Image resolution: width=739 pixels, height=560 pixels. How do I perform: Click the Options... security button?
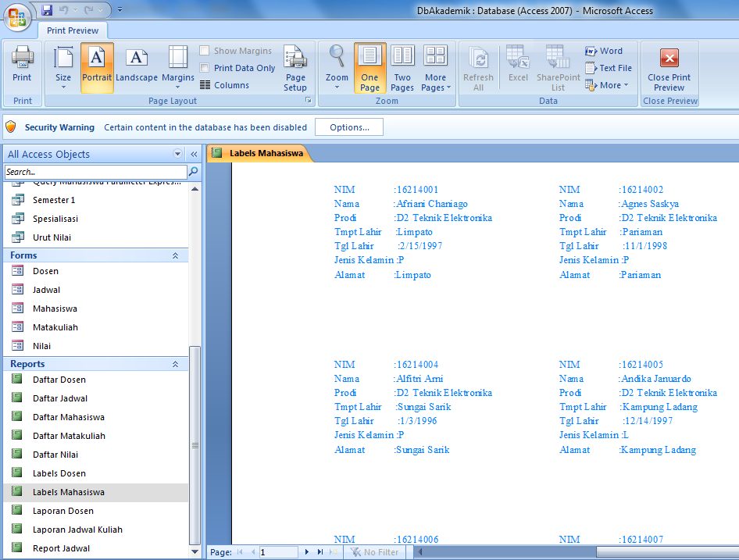(x=349, y=127)
